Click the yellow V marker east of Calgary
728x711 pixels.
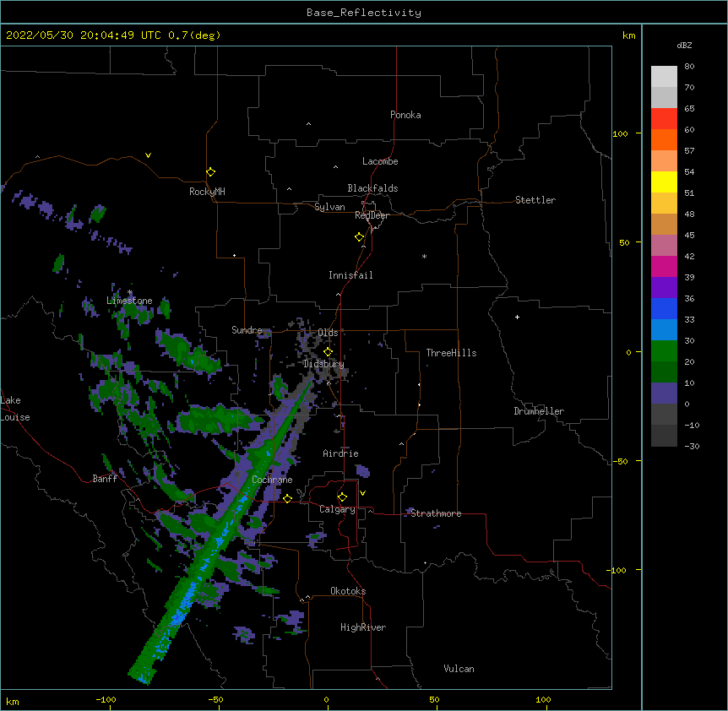pyautogui.click(x=362, y=493)
